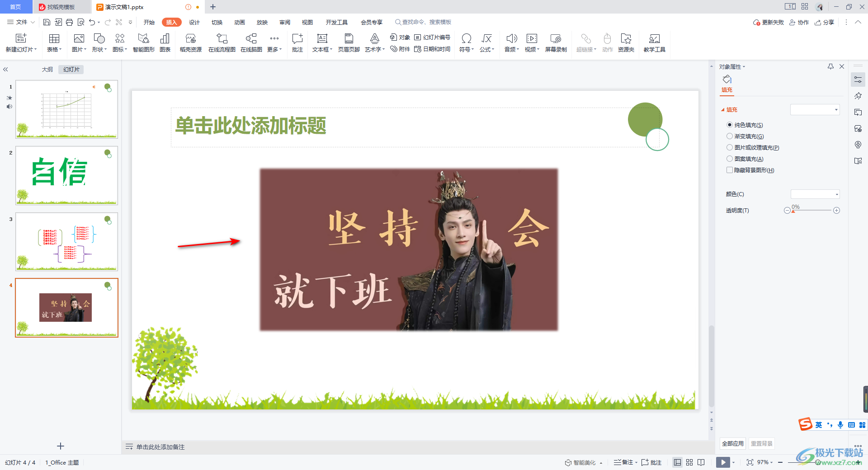Increase transparency with plus button

click(x=837, y=211)
